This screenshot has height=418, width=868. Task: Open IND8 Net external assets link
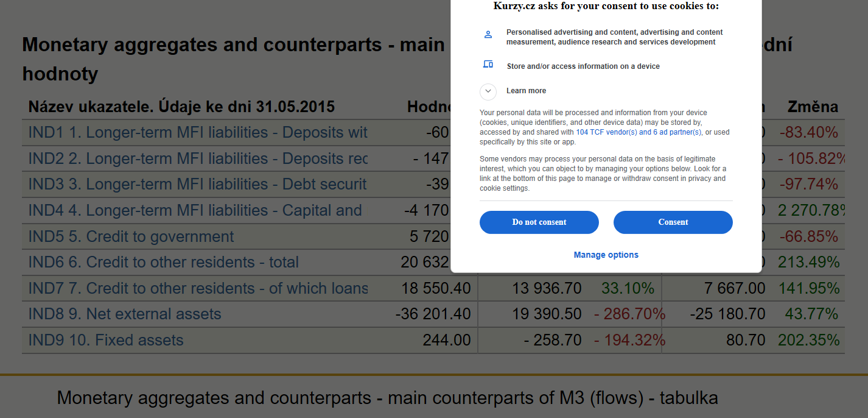pyautogui.click(x=125, y=314)
